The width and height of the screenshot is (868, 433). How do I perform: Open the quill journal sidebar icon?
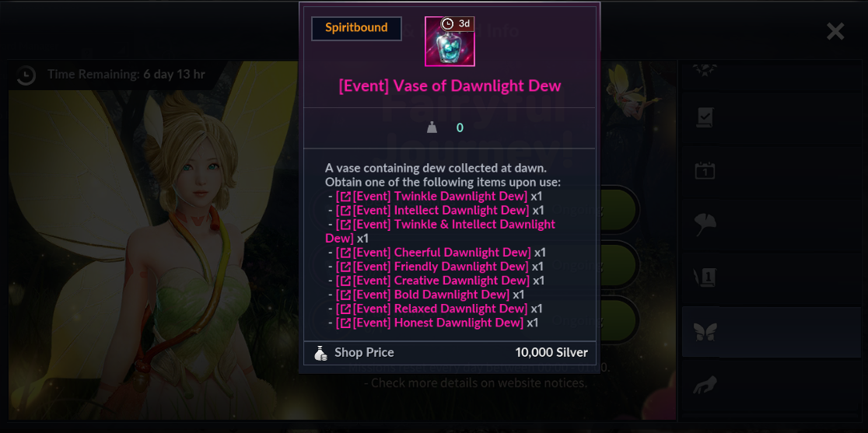pyautogui.click(x=705, y=278)
